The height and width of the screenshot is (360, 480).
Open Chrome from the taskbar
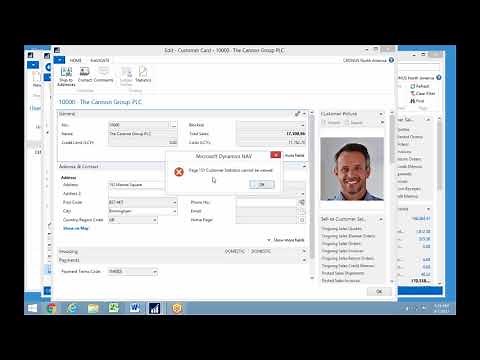(x=52, y=308)
